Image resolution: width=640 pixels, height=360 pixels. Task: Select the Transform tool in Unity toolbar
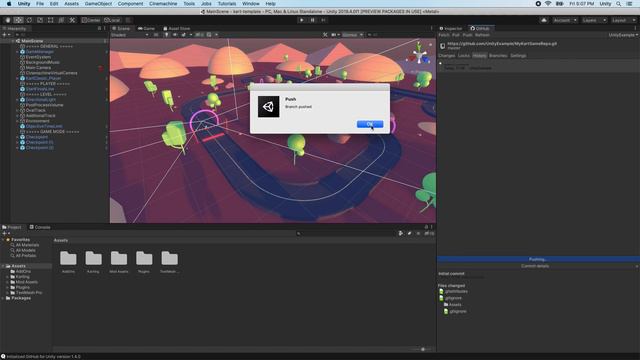61,20
